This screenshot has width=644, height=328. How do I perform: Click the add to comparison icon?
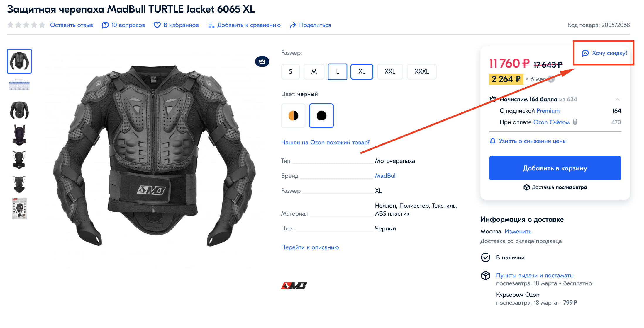[x=211, y=25]
